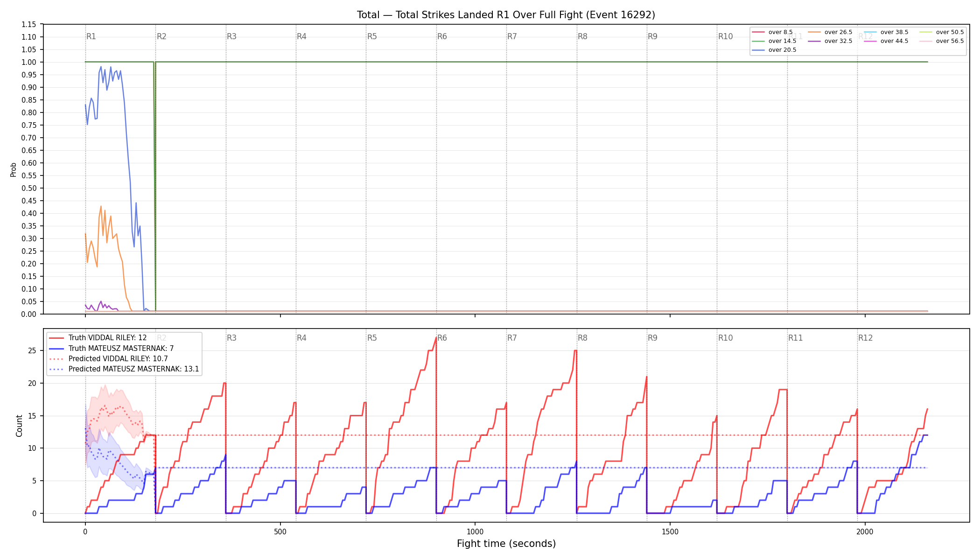This screenshot has width=980, height=560.
Task: Click the R7 round marker in the probability plot
Action: pos(512,36)
